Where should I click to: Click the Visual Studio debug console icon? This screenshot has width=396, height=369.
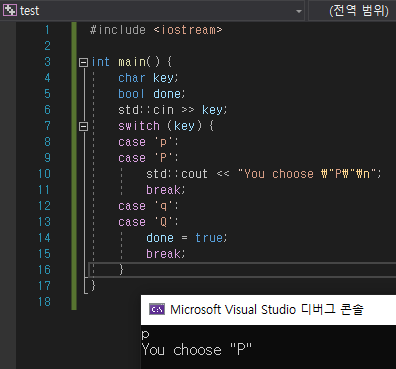tap(157, 309)
